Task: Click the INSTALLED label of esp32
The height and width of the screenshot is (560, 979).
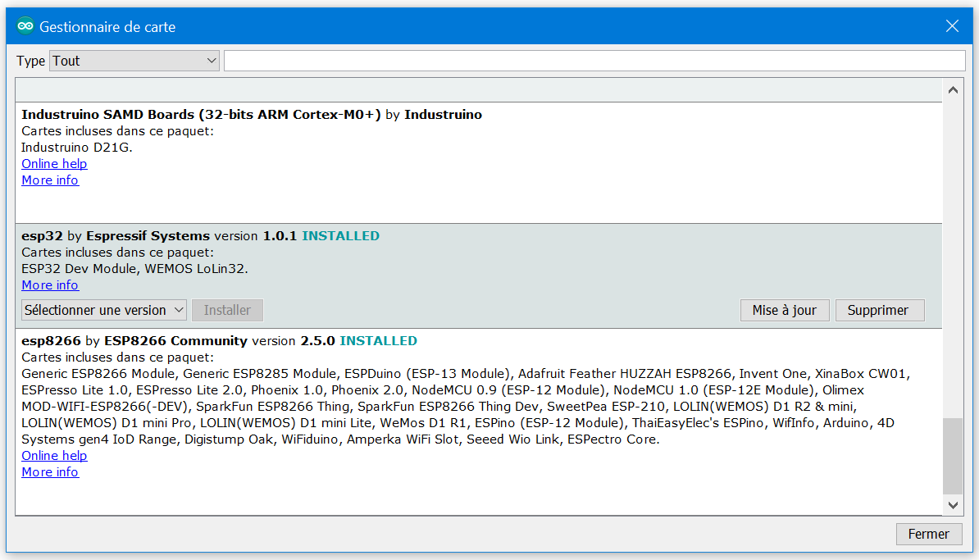Action: (x=341, y=236)
